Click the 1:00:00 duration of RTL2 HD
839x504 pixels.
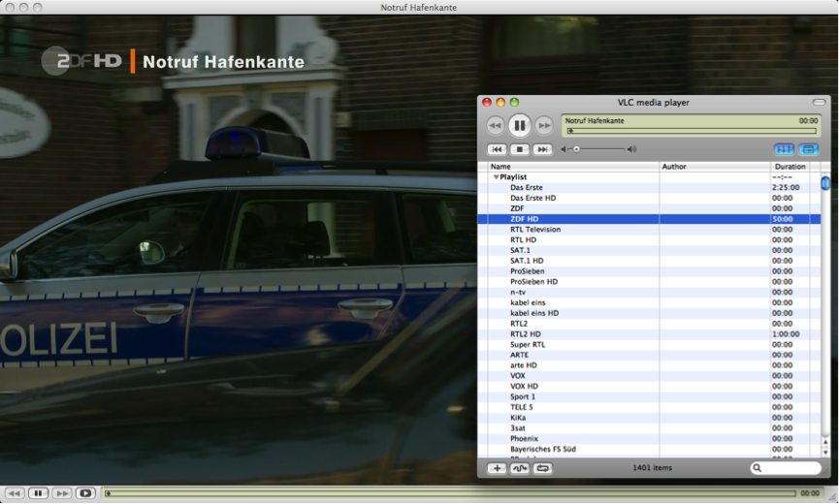(786, 334)
